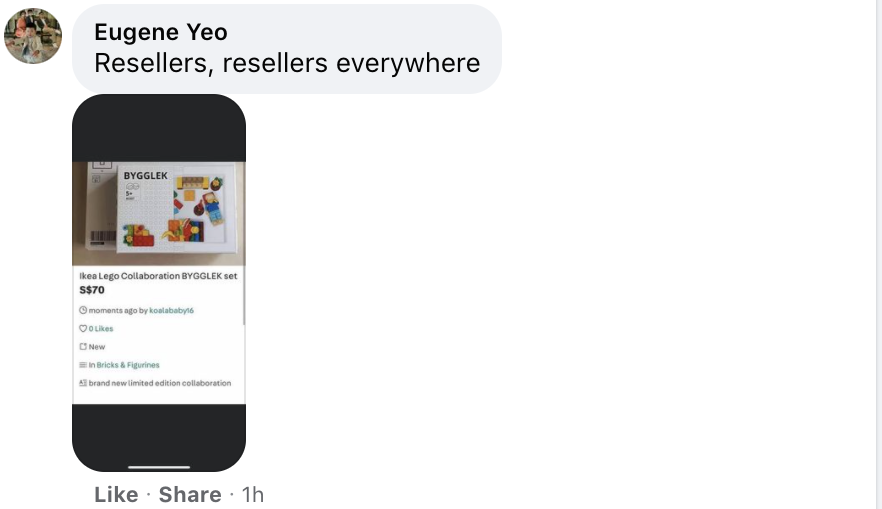The image size is (882, 509).
Task: Click the minifigure on the BYGGLEK box
Action: pos(212,209)
